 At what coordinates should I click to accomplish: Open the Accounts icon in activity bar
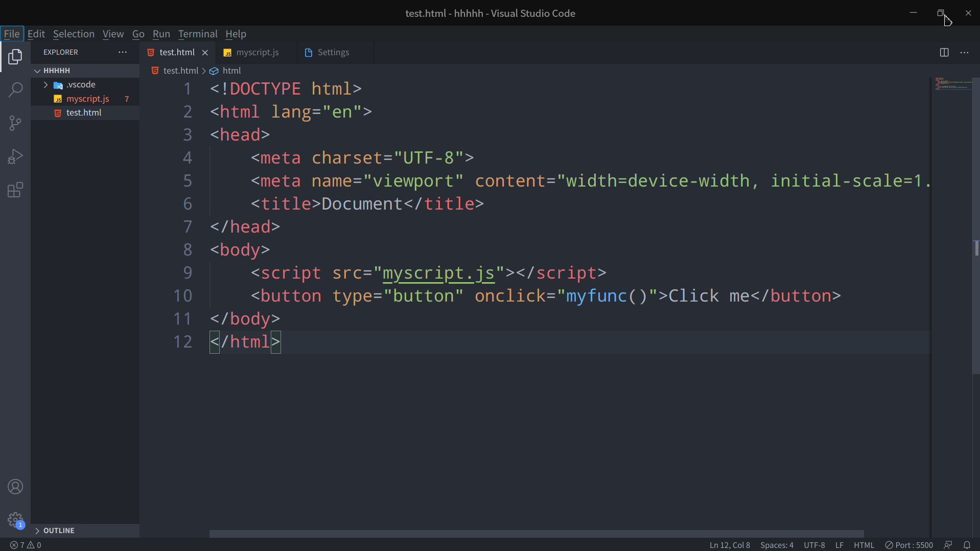click(15, 487)
